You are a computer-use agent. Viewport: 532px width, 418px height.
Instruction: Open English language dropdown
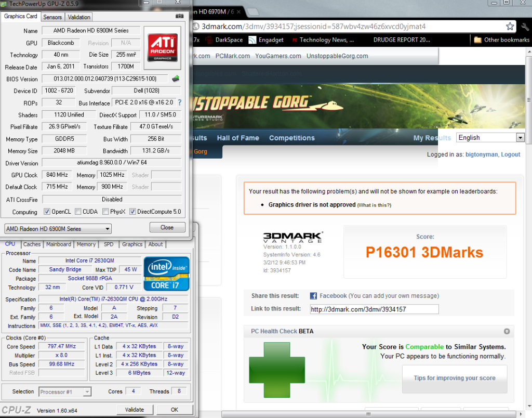pos(490,138)
